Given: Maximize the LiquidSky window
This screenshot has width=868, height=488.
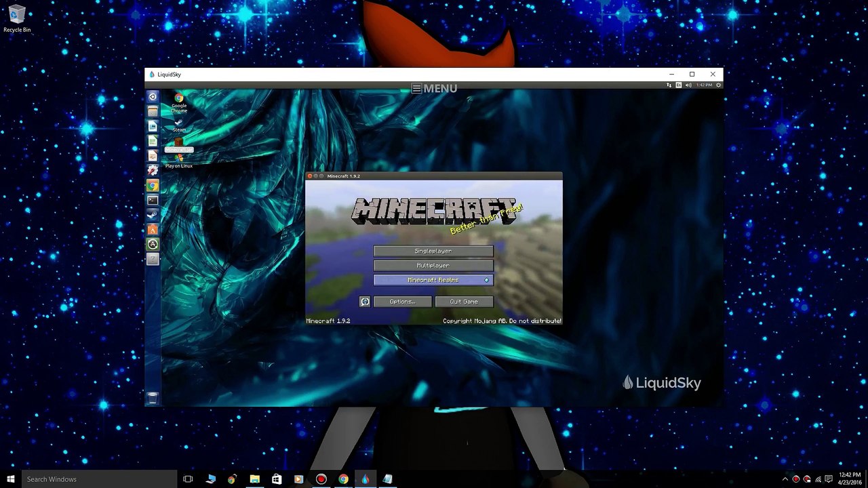Looking at the screenshot, I should tap(692, 75).
